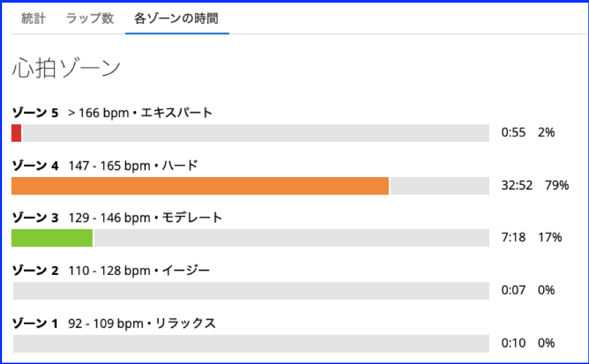589x364 pixels.
Task: Click the empty Zone 2 progress bar
Action: click(252, 290)
